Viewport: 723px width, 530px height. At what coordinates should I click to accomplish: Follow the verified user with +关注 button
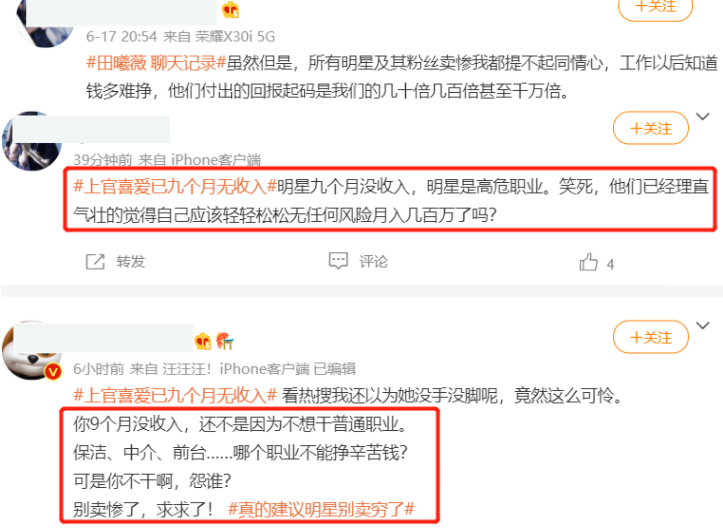pos(651,337)
